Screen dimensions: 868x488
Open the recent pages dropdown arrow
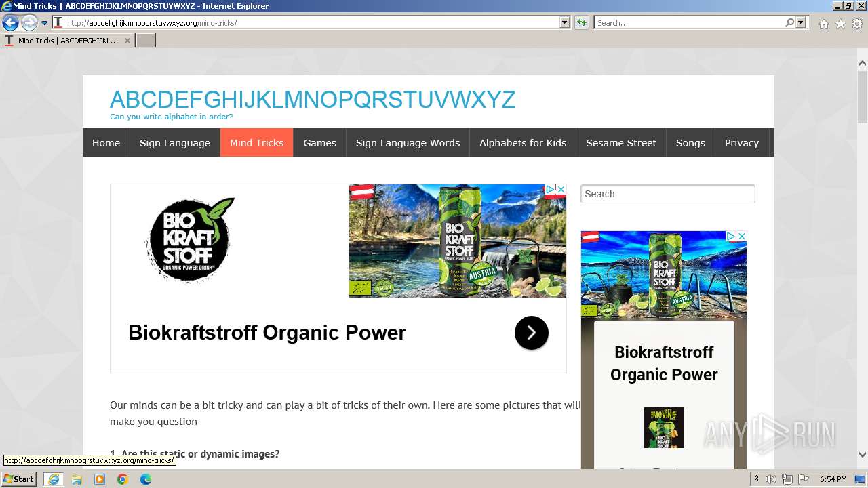click(x=45, y=23)
